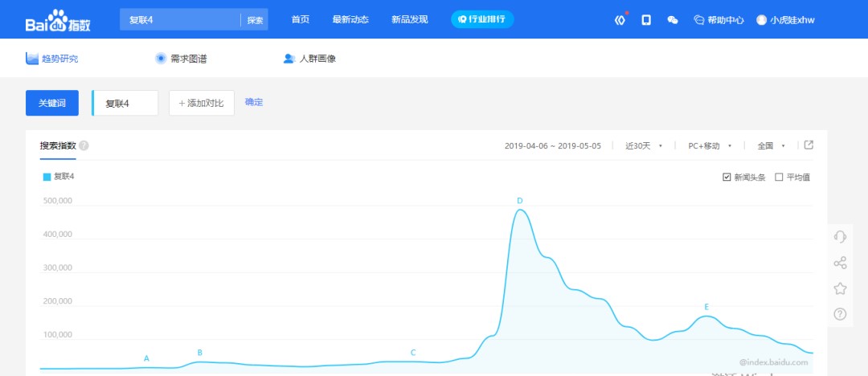Click the 300,000 y-axis label

pos(57,268)
